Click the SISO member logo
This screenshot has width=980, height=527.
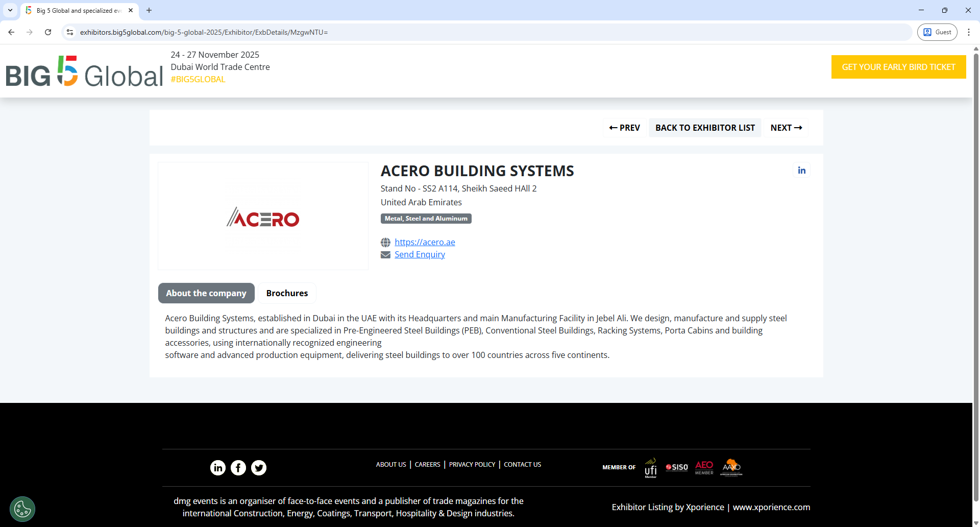pyautogui.click(x=677, y=467)
